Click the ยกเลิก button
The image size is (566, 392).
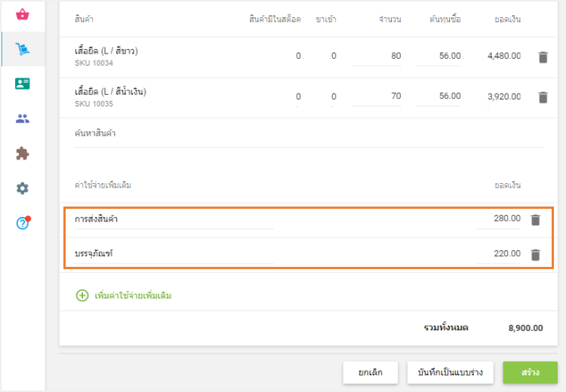pyautogui.click(x=370, y=372)
